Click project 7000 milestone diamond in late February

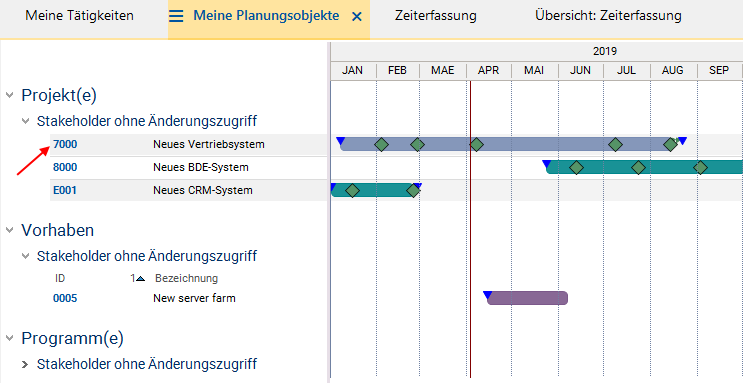point(417,145)
